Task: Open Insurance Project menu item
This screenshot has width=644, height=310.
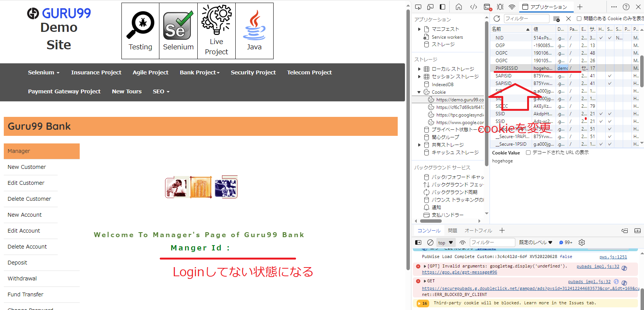Action: pos(96,72)
